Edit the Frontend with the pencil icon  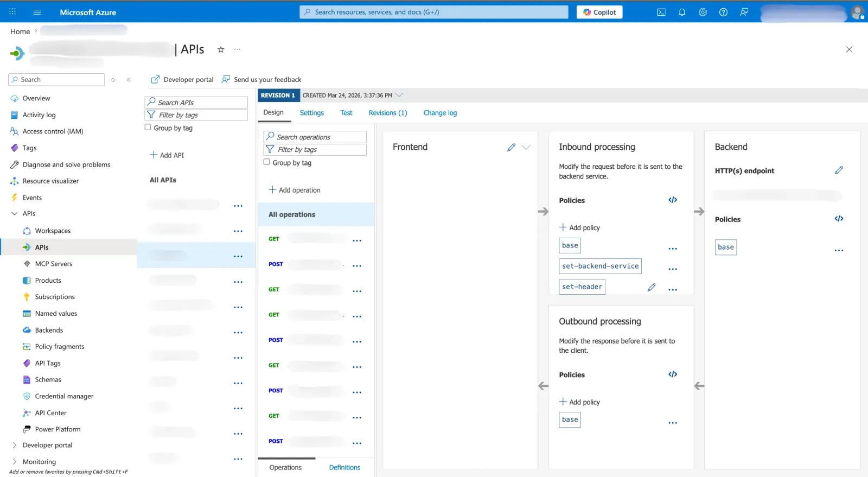point(511,147)
